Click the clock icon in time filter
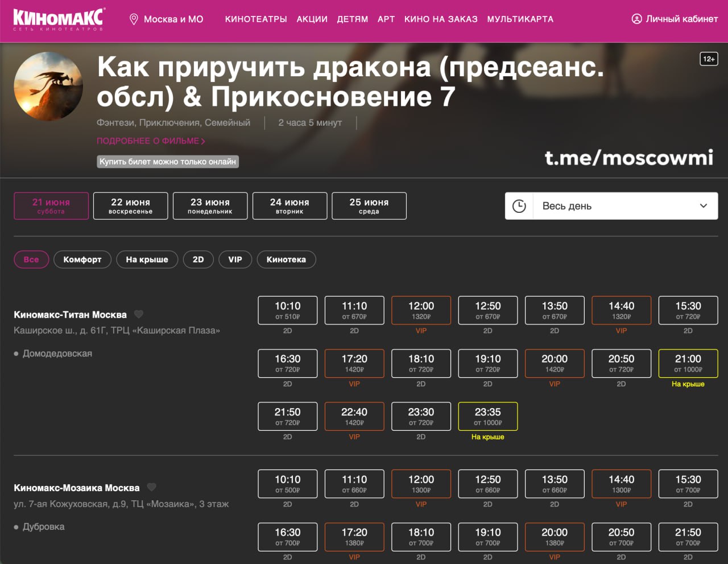 pos(519,206)
